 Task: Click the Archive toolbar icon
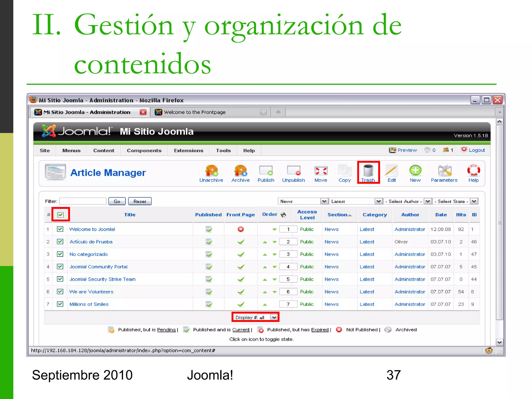click(x=240, y=173)
